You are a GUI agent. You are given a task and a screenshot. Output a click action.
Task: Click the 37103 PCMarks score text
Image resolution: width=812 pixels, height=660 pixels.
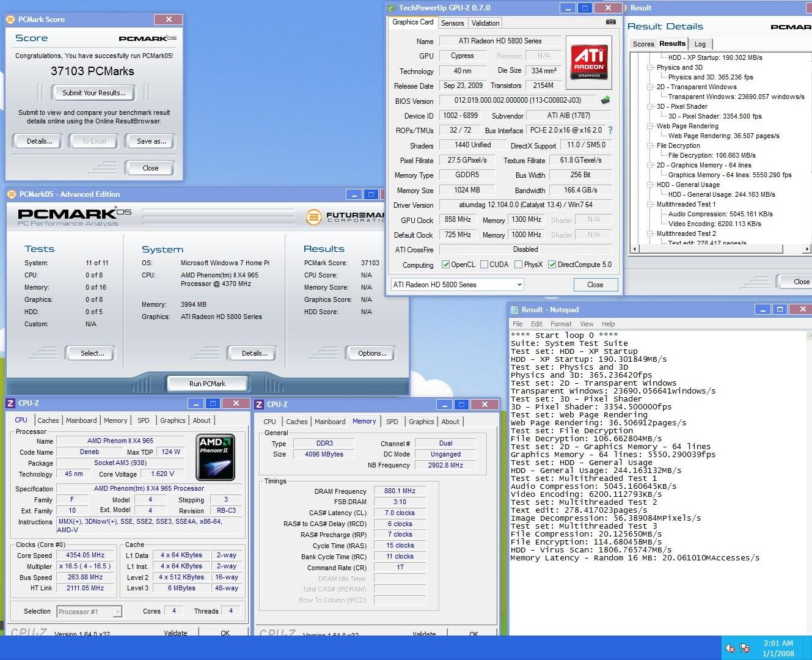point(92,71)
